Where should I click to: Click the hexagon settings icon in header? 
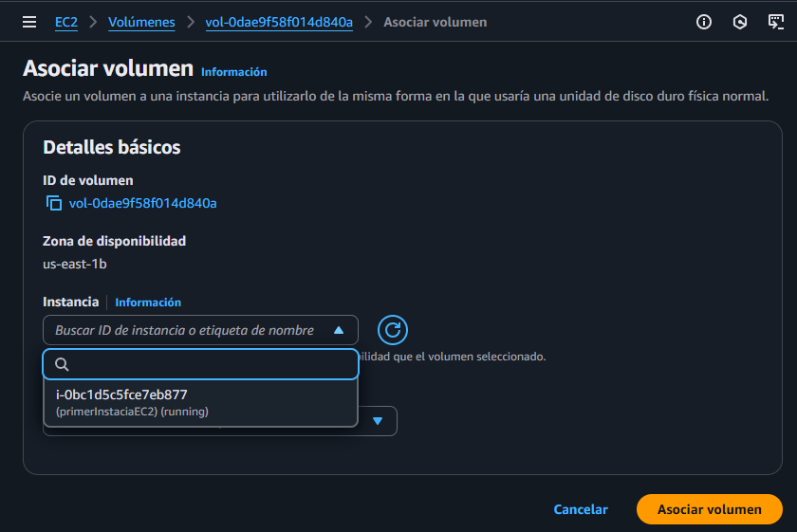click(739, 22)
